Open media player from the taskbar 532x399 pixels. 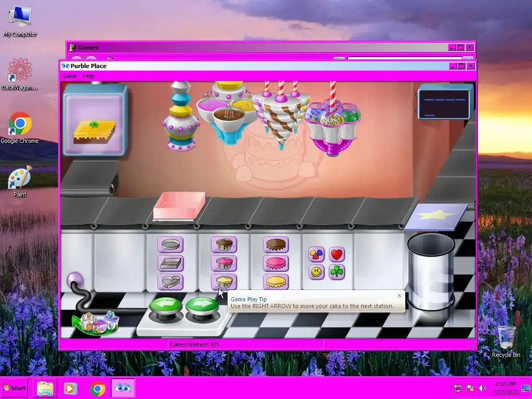point(71,388)
